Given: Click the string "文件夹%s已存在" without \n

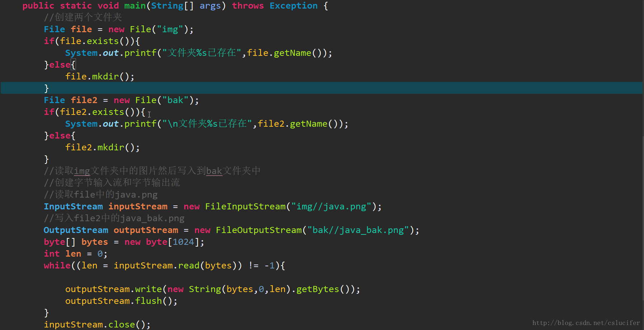Looking at the screenshot, I should [202, 53].
